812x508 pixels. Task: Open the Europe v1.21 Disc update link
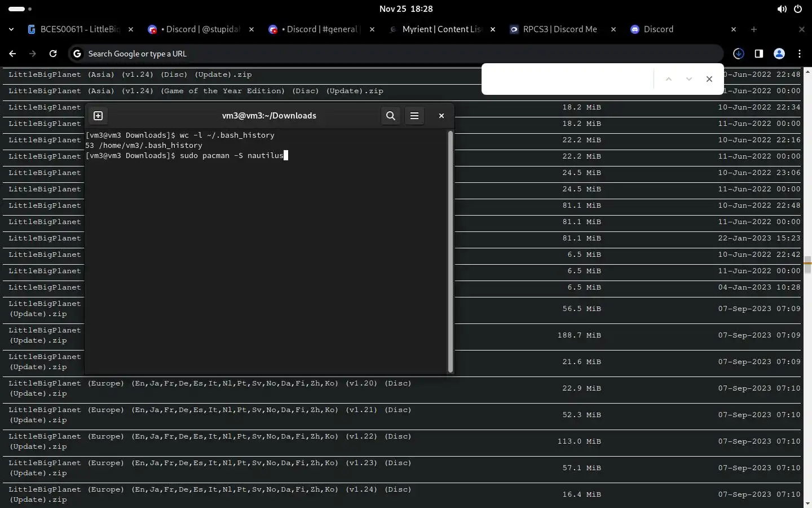[210, 415]
